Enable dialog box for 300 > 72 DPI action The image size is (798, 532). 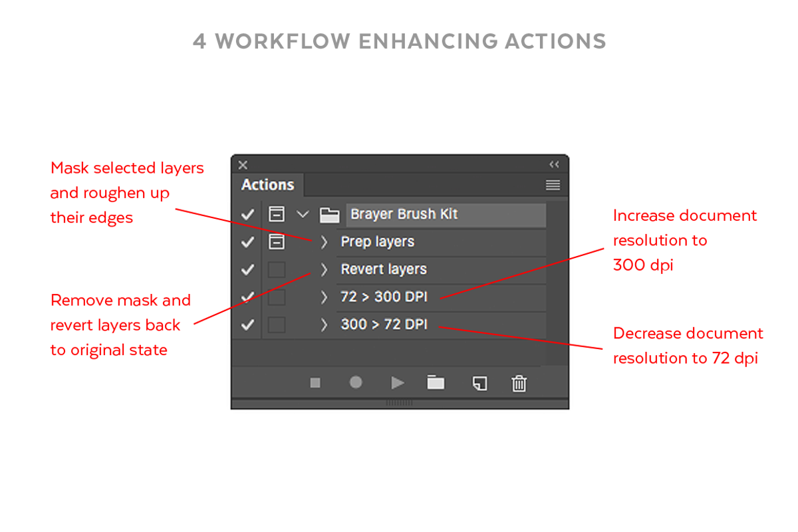pyautogui.click(x=277, y=325)
